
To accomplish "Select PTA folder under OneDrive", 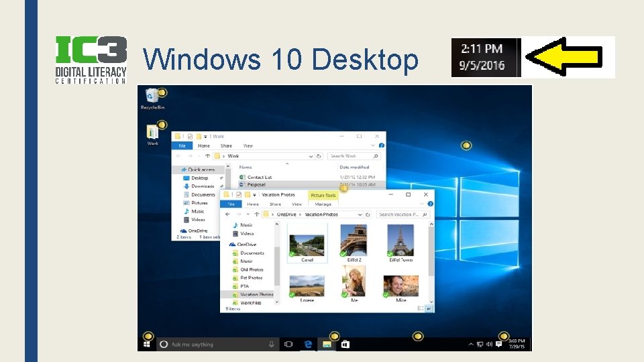I will pos(244,286).
